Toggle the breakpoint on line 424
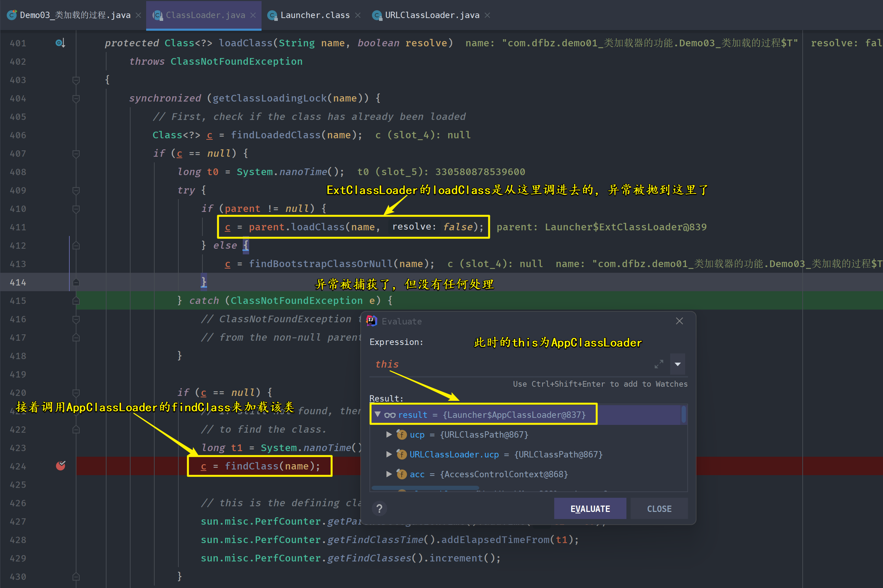The height and width of the screenshot is (588, 883). click(61, 466)
